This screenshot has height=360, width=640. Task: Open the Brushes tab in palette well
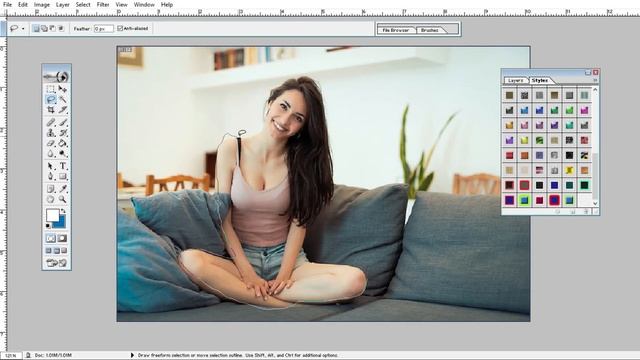click(430, 30)
